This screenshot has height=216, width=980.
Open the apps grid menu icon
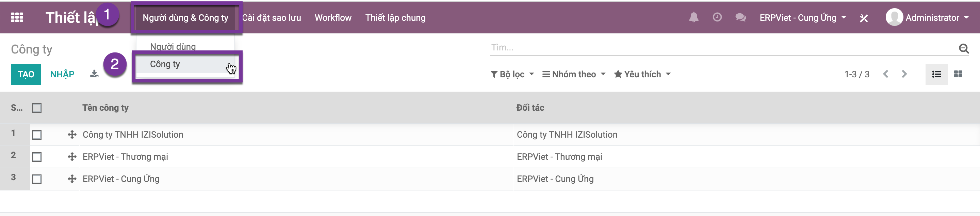click(x=17, y=17)
